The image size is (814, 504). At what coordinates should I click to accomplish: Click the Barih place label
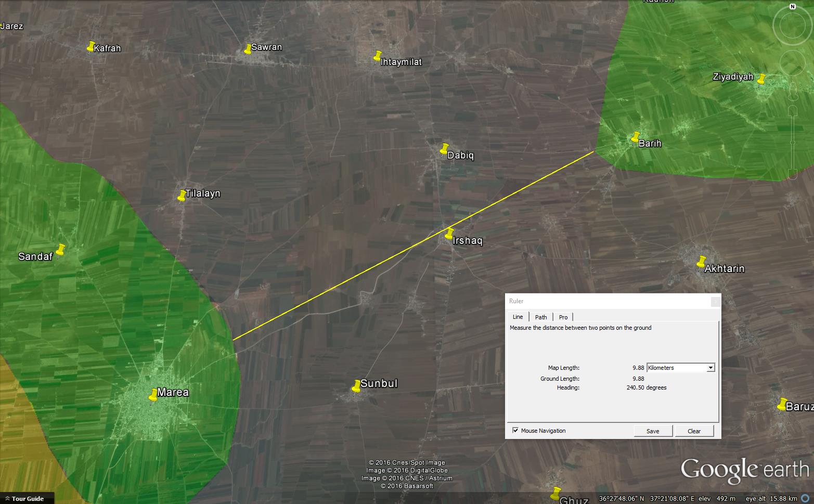pyautogui.click(x=650, y=143)
